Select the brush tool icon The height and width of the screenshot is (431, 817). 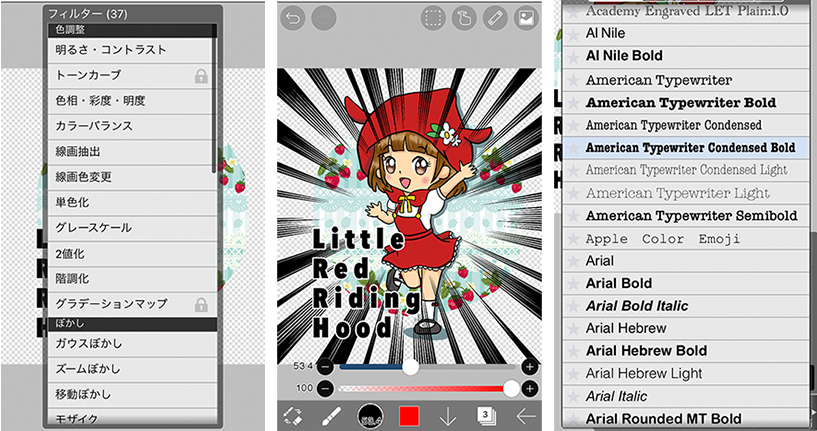[x=331, y=416]
